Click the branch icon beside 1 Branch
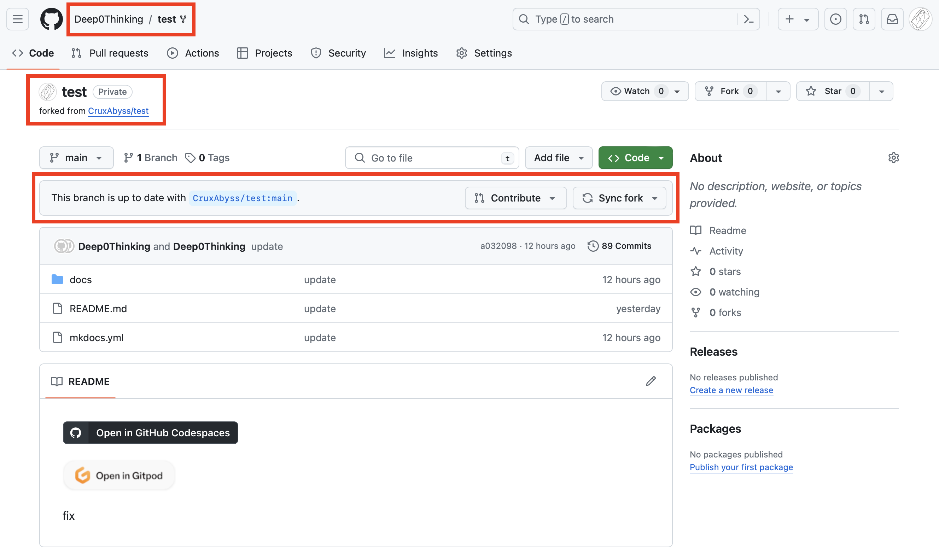939x560 pixels. point(128,158)
